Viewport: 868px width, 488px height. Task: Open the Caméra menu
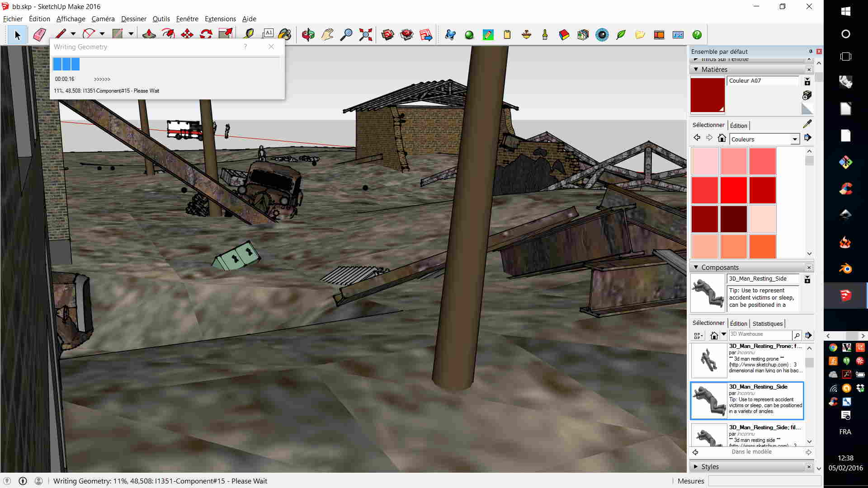click(x=103, y=19)
